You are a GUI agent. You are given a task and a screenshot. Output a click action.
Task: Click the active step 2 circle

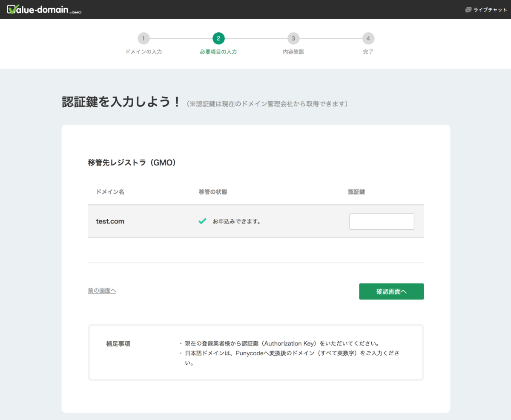[218, 39]
